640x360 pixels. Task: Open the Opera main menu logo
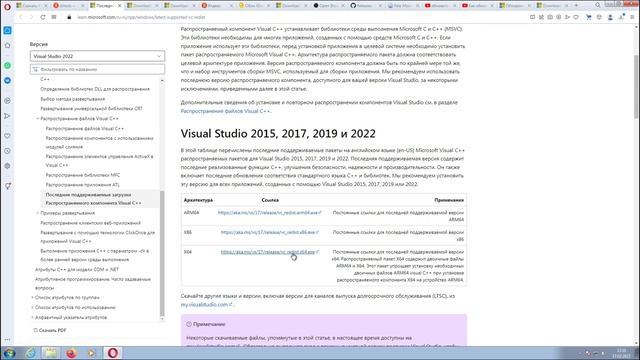tap(7, 6)
